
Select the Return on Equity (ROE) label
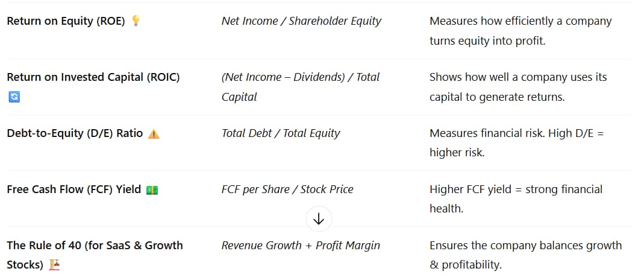(x=66, y=21)
